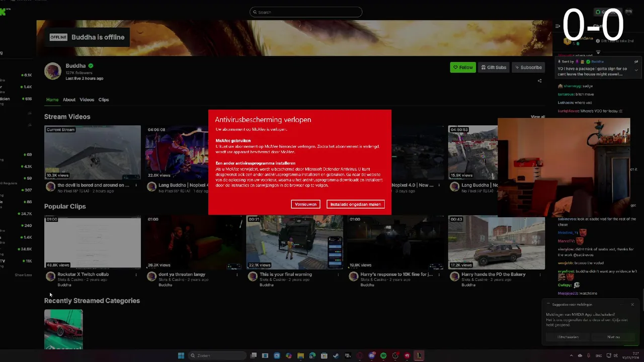
Task: Open the 04:06:08 Lang Buddha video thumbnail
Action: point(177,153)
